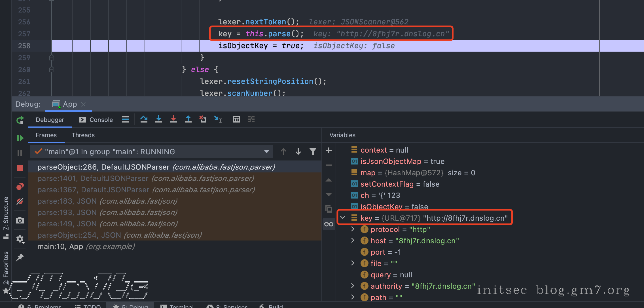Click the View Breakpoints red circles icon

tap(20, 186)
